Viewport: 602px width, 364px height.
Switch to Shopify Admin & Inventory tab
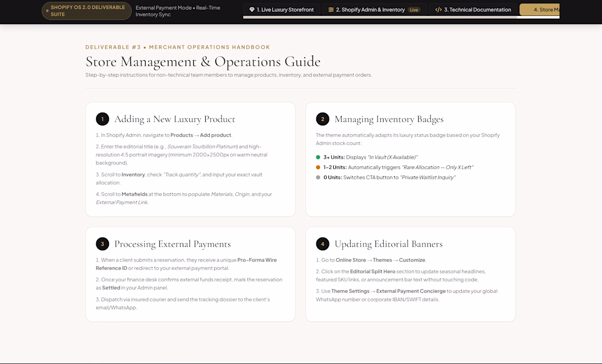[x=374, y=10]
